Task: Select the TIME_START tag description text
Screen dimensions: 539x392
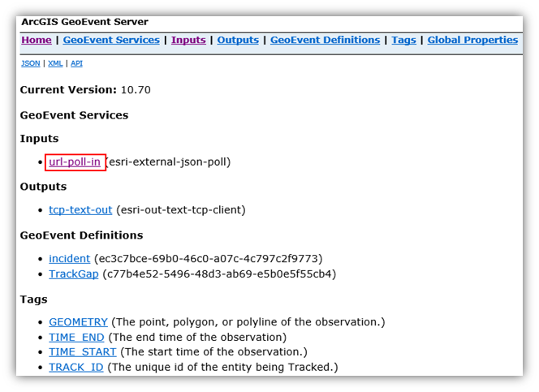Action: point(213,352)
